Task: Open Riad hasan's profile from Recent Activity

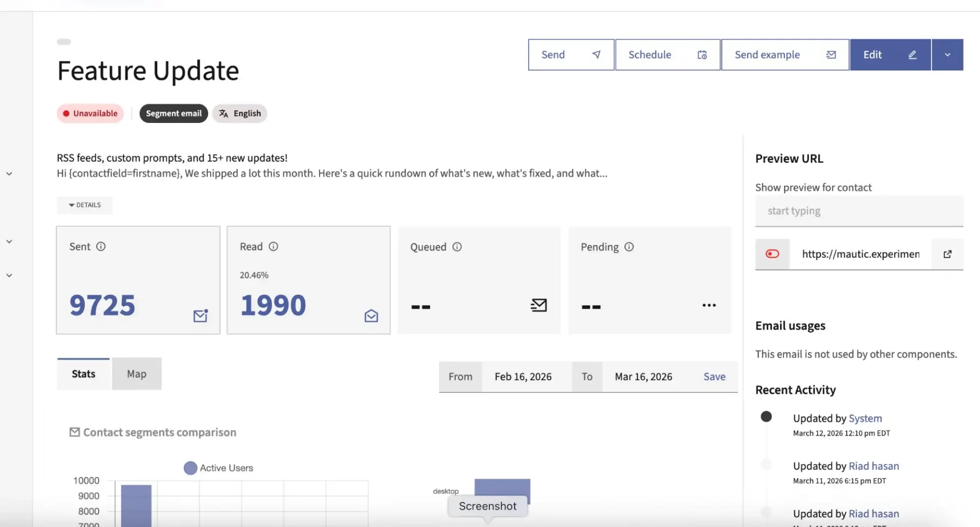Action: tap(874, 465)
